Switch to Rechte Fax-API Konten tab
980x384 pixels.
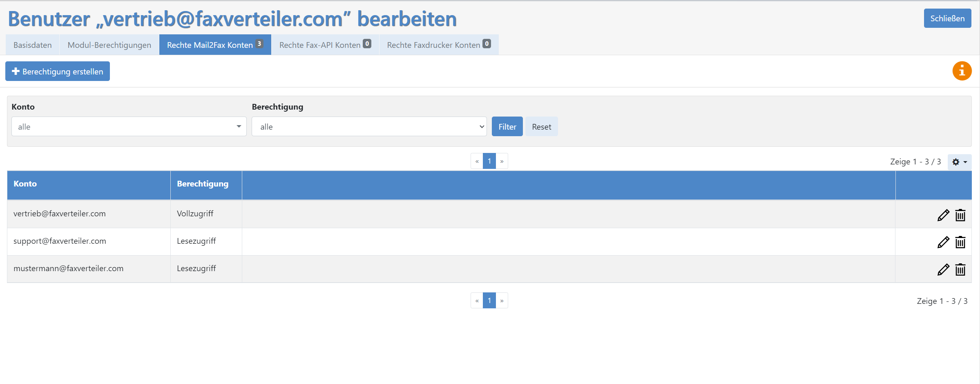(x=325, y=45)
